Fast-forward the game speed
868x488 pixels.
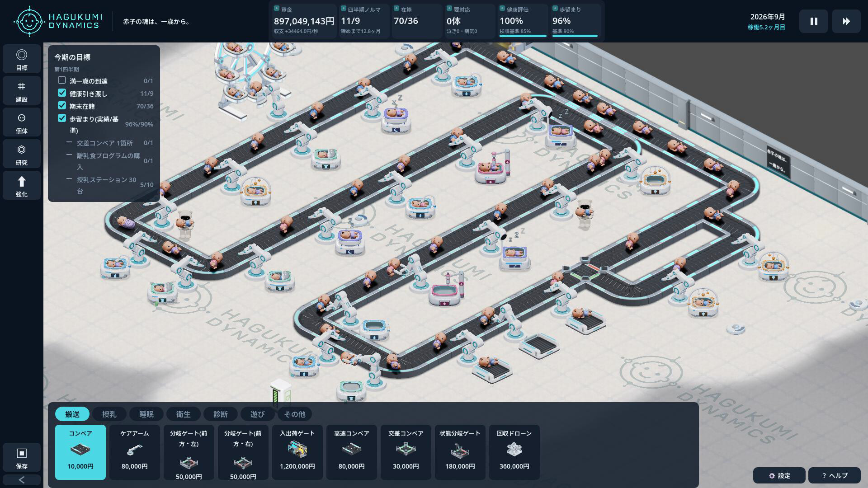(846, 21)
